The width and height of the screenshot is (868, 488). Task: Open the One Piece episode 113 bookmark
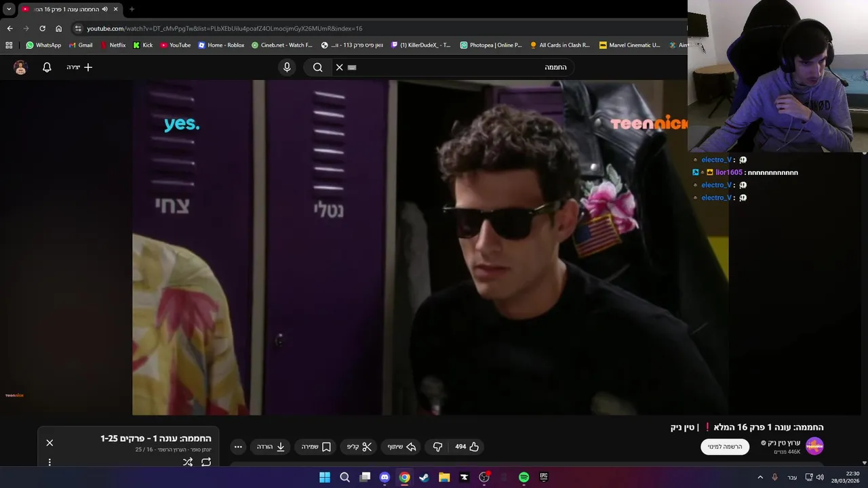(352, 45)
